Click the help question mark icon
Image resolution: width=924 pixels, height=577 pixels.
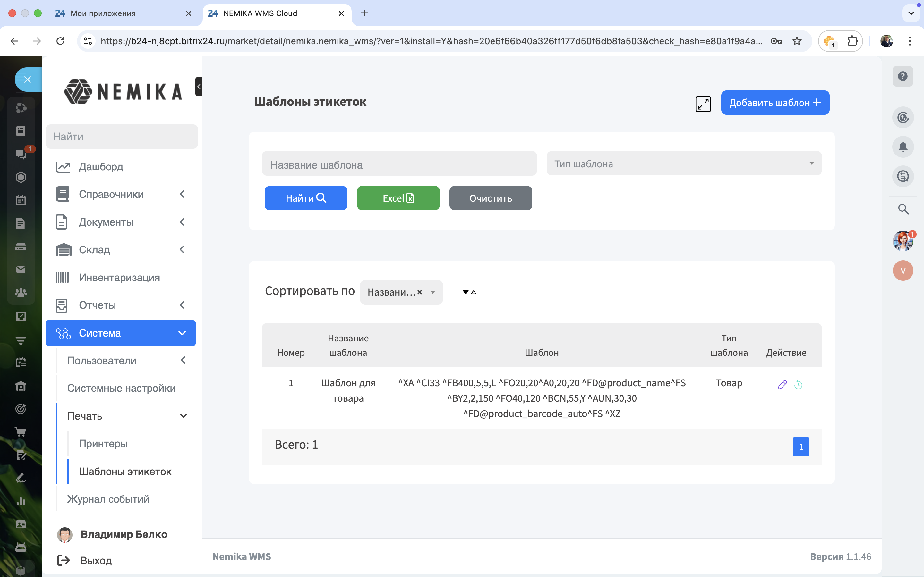click(x=903, y=76)
